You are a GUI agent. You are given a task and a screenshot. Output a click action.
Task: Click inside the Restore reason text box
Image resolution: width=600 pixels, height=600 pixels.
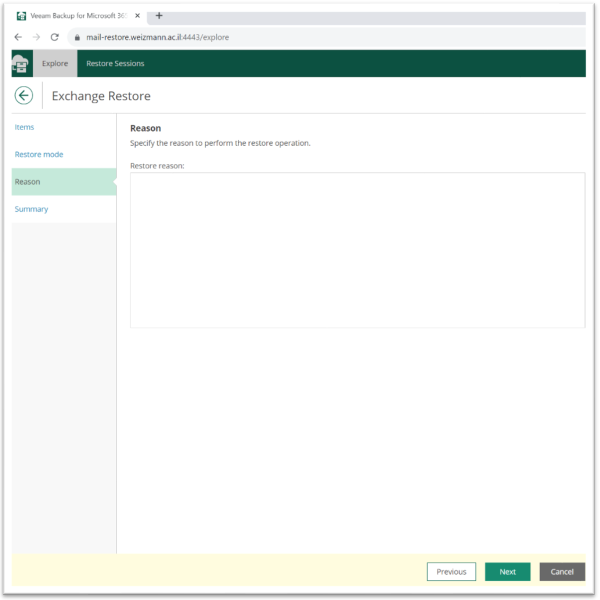pos(357,250)
